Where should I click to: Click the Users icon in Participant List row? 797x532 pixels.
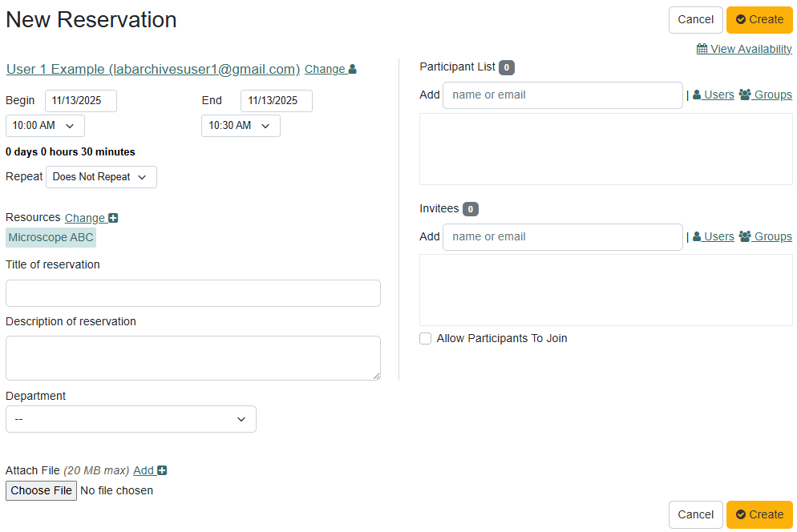[x=697, y=95]
